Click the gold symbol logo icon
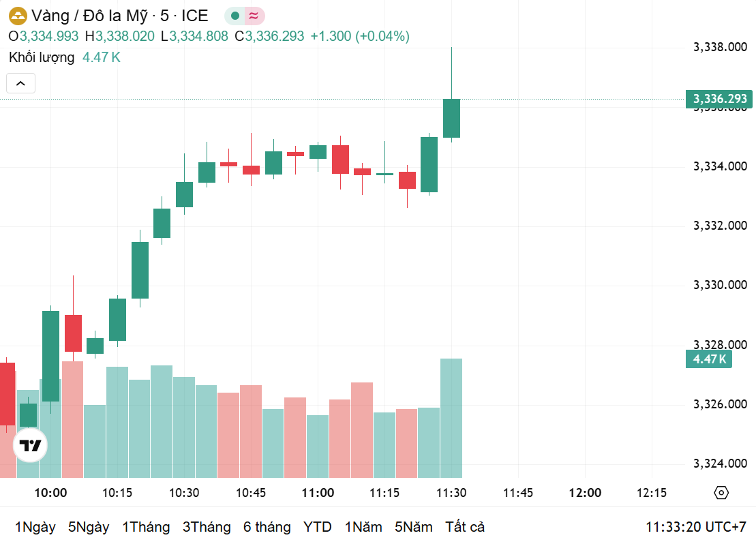The width and height of the screenshot is (756, 544). pos(18,16)
